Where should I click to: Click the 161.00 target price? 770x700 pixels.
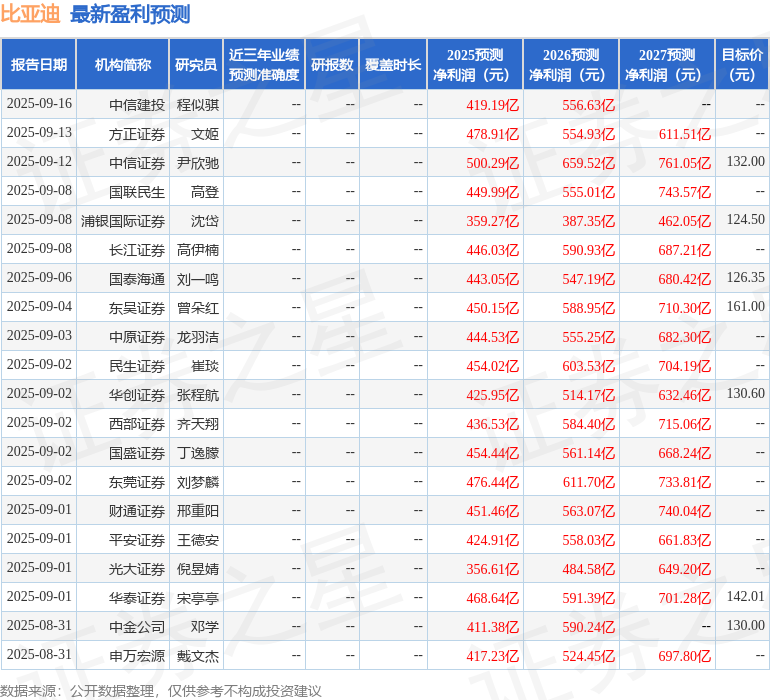coord(745,306)
